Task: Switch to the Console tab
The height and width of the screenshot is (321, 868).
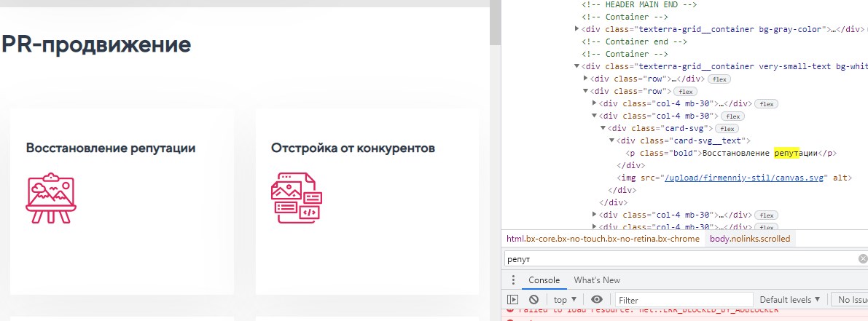Action: click(544, 280)
